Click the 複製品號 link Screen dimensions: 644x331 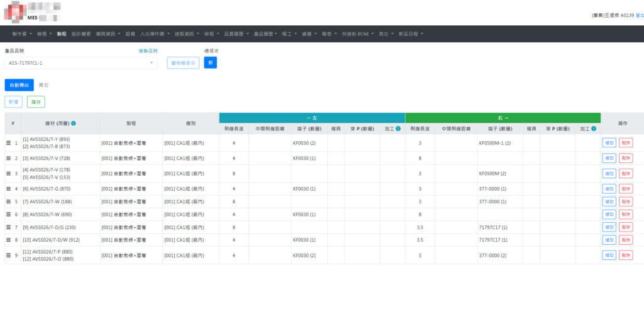pyautogui.click(x=148, y=50)
